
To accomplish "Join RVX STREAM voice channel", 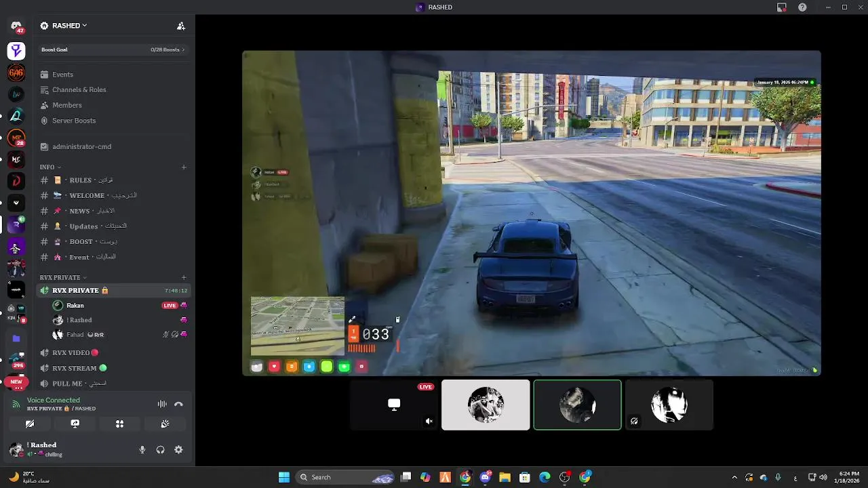I will point(114,368).
